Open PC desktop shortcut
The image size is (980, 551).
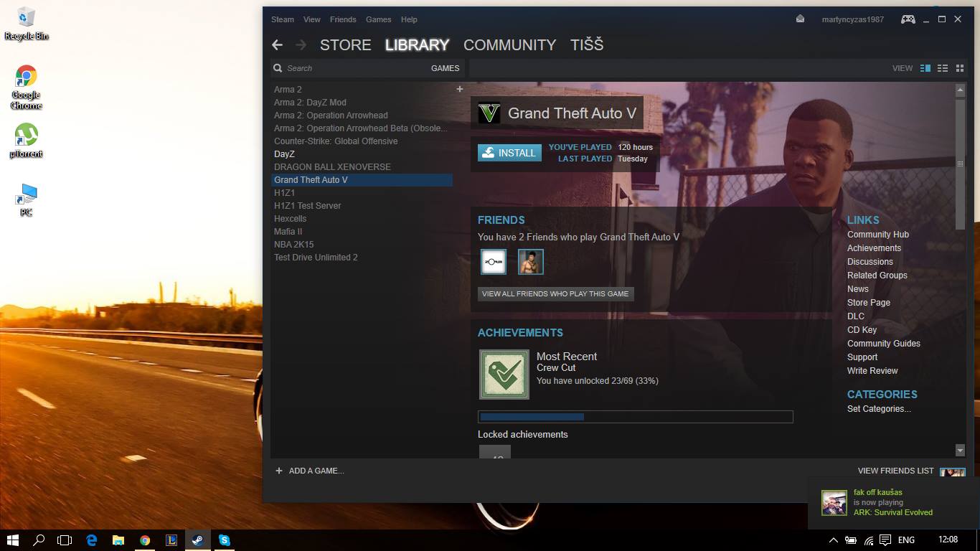(27, 200)
